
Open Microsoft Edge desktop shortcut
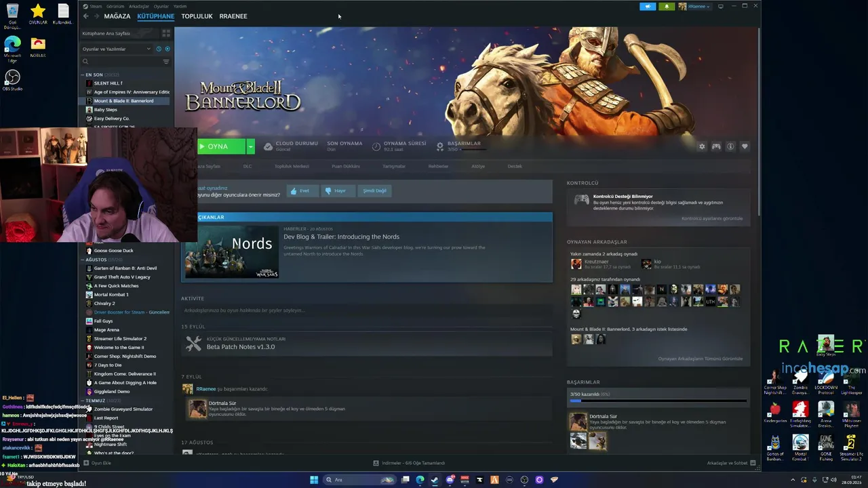[x=12, y=49]
